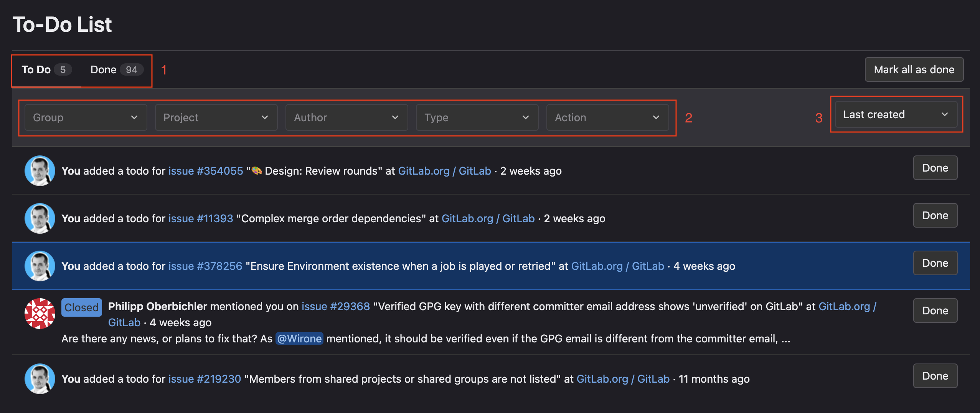Mark issue #11393 todo as Done

pos(935,215)
